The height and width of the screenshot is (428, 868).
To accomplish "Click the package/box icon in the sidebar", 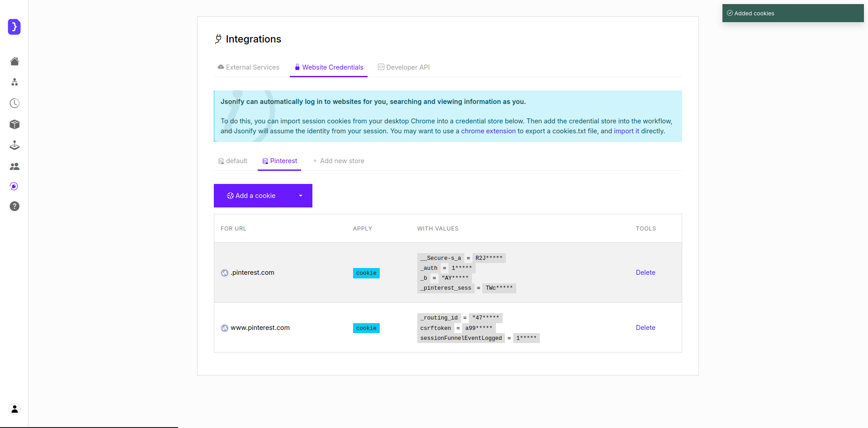I will [14, 124].
